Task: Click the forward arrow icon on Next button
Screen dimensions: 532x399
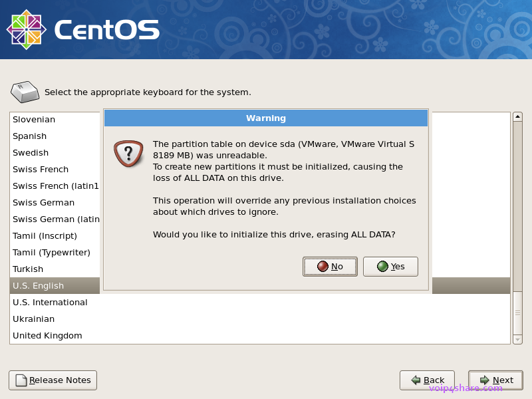Action: point(482,380)
